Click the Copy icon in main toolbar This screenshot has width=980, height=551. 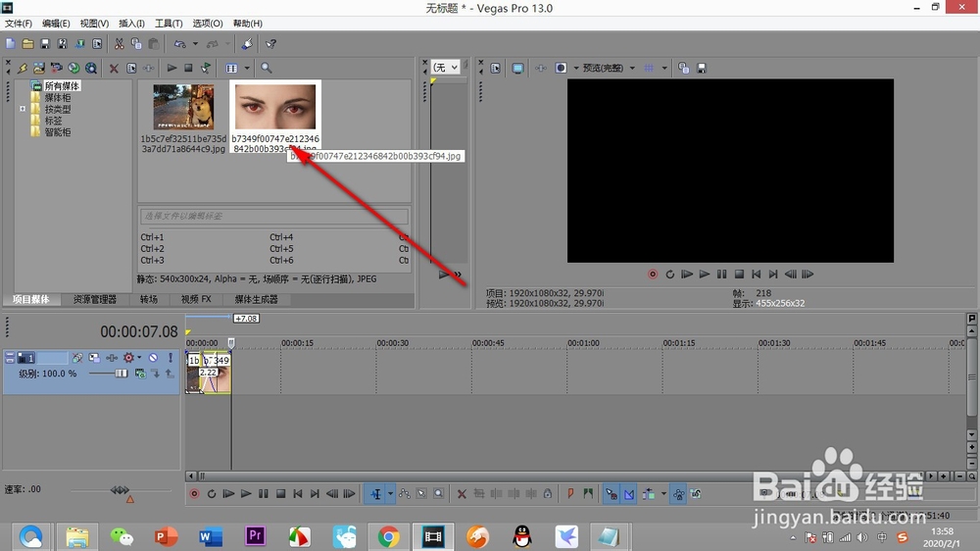pyautogui.click(x=136, y=44)
